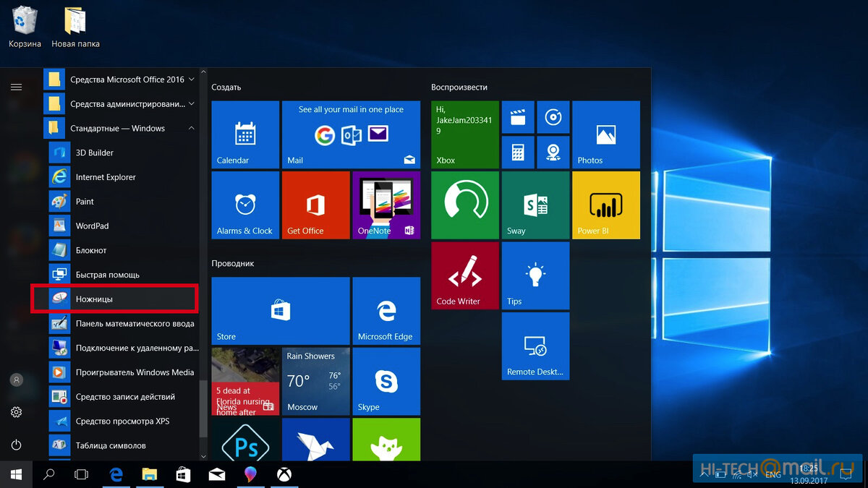The width and height of the screenshot is (868, 488).
Task: Open the Photos tile
Action: coord(606,134)
